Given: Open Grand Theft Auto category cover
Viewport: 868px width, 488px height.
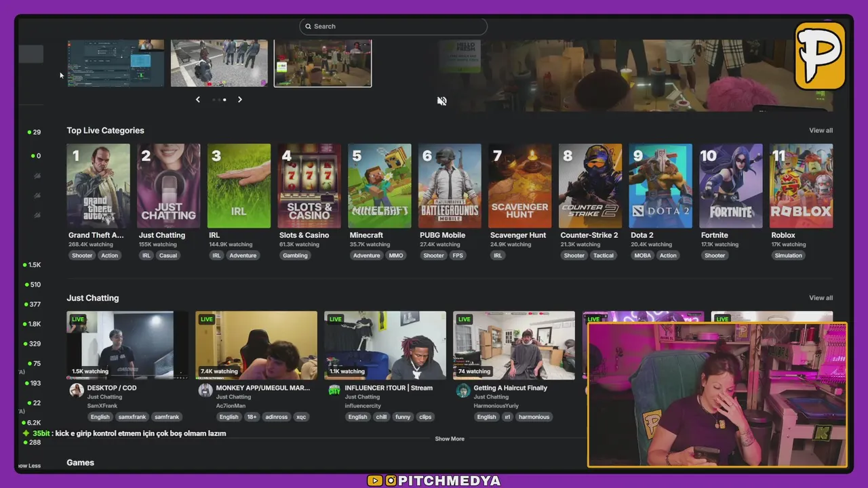Looking at the screenshot, I should pos(98,186).
